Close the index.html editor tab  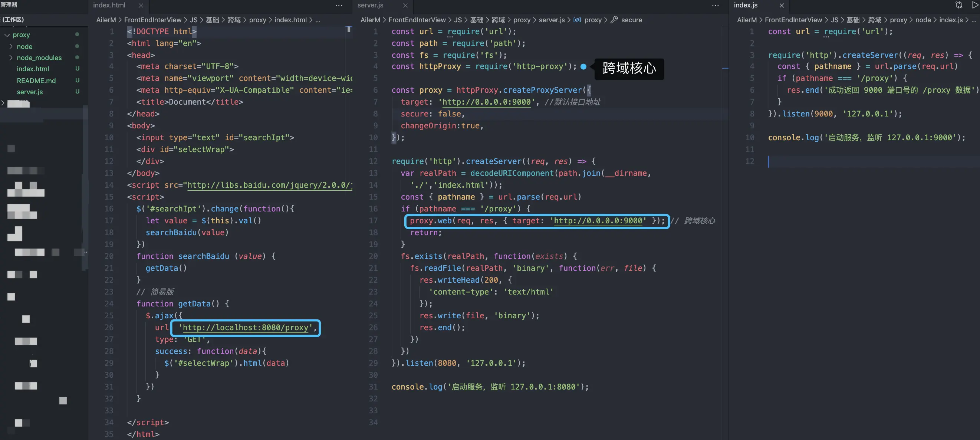(x=141, y=5)
